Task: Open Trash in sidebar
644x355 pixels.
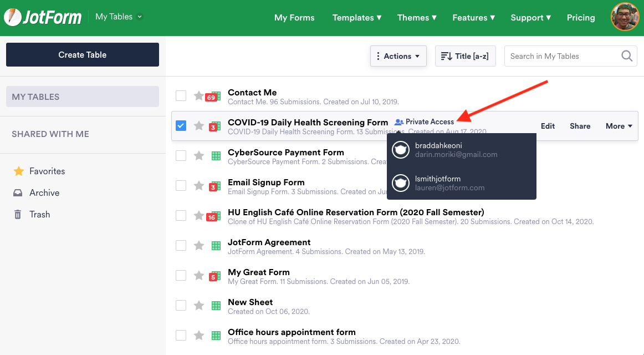Action: coord(32,215)
